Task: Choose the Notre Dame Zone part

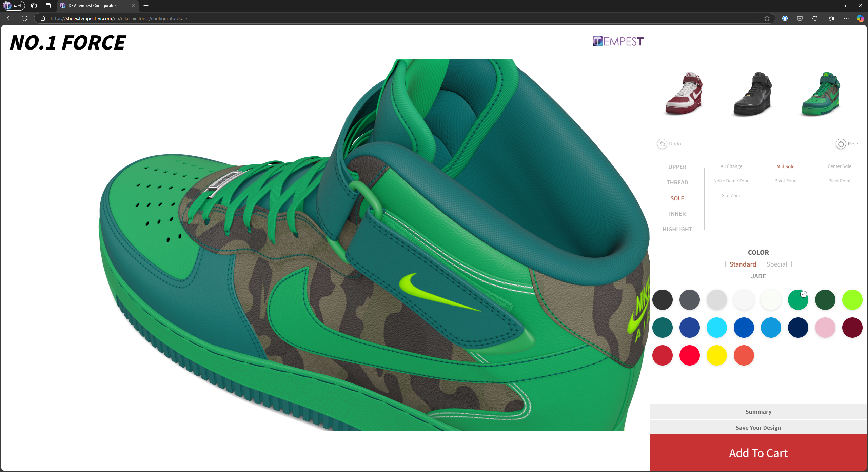Action: pyautogui.click(x=731, y=181)
